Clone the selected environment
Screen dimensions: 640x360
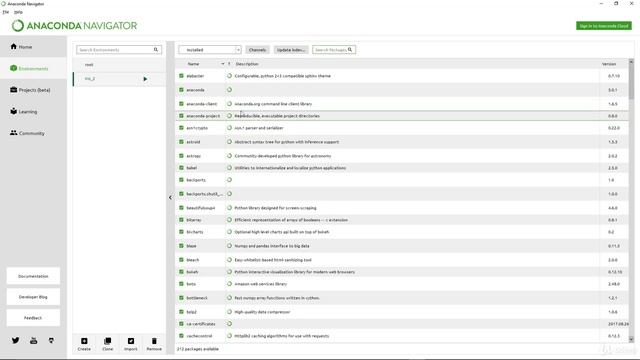click(107, 344)
